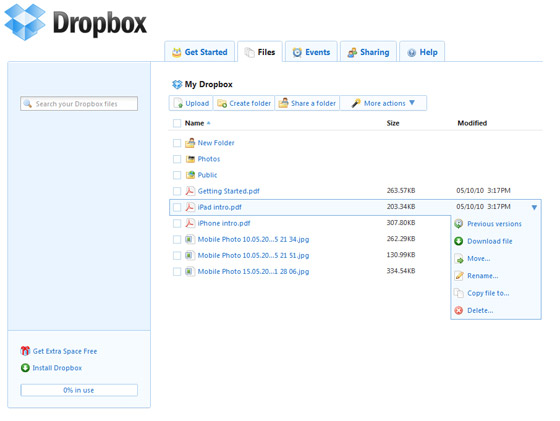The height and width of the screenshot is (421, 560).
Task: Click the Previous versions icon
Action: [x=459, y=224]
